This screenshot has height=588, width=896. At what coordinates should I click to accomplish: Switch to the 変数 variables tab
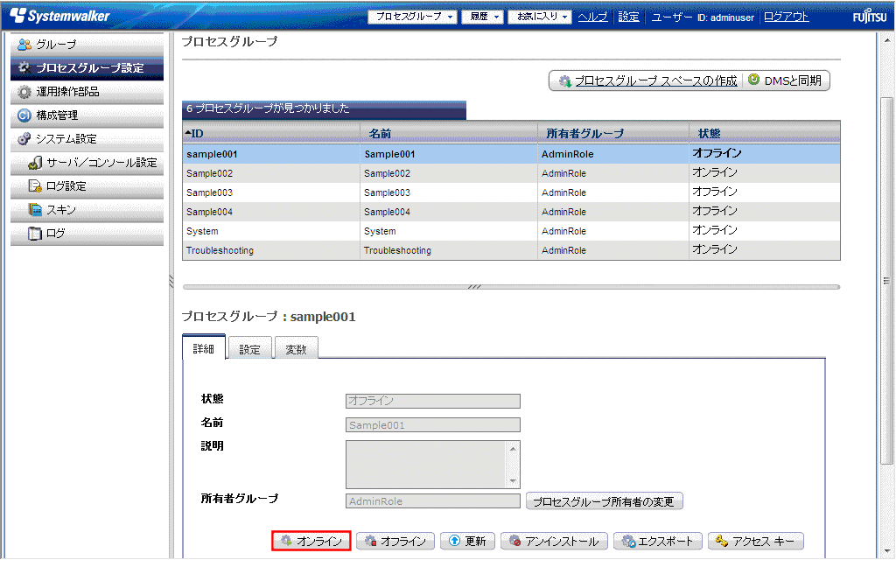pos(296,348)
